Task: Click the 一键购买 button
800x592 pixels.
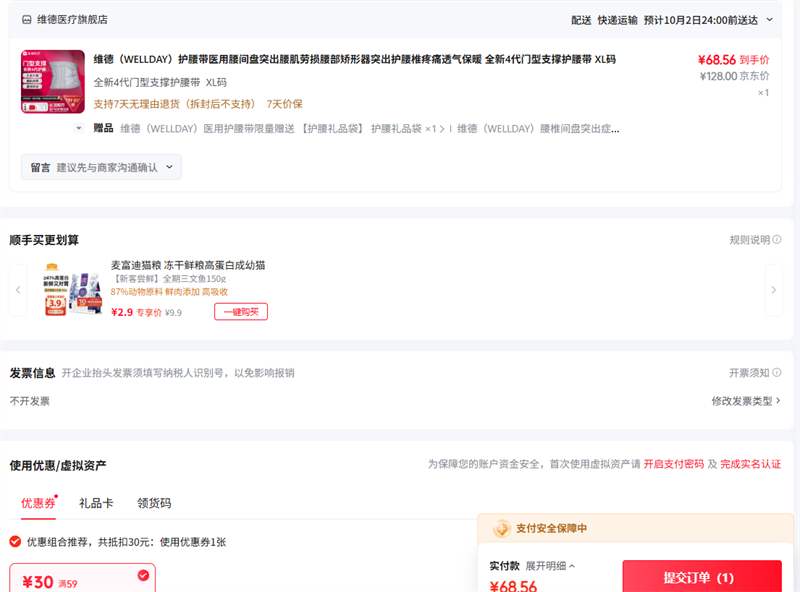Action: tap(240, 312)
